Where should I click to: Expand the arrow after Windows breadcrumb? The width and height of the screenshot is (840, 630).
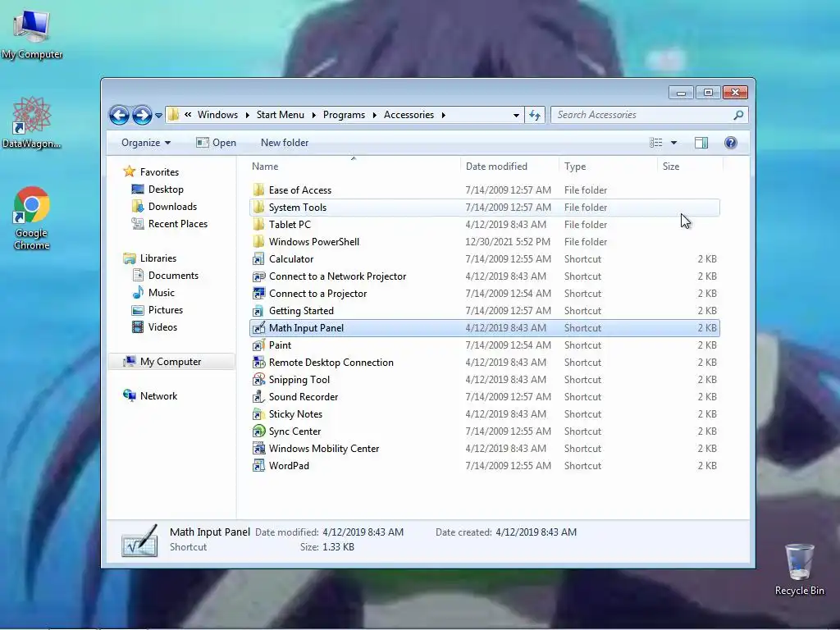[x=247, y=115]
